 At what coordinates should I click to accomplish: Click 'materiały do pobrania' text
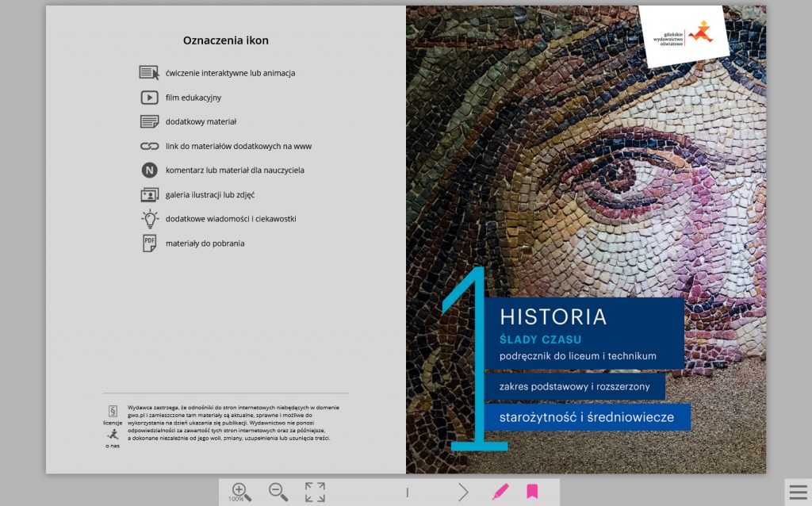pyautogui.click(x=205, y=243)
